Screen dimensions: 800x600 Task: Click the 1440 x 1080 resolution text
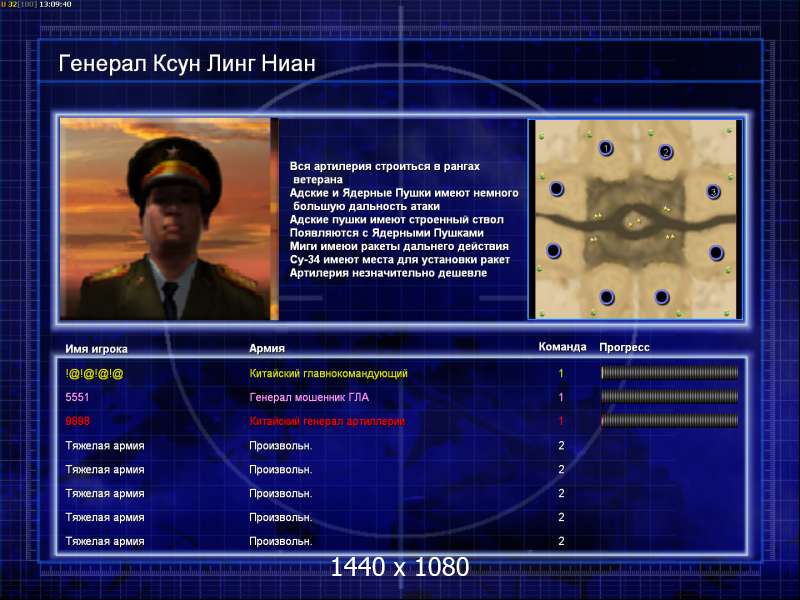point(399,567)
